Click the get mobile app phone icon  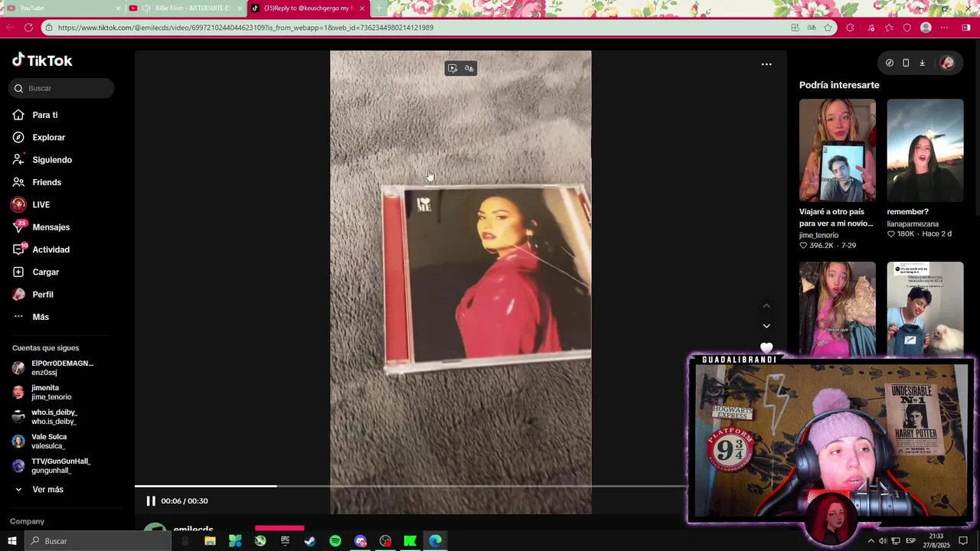(906, 63)
